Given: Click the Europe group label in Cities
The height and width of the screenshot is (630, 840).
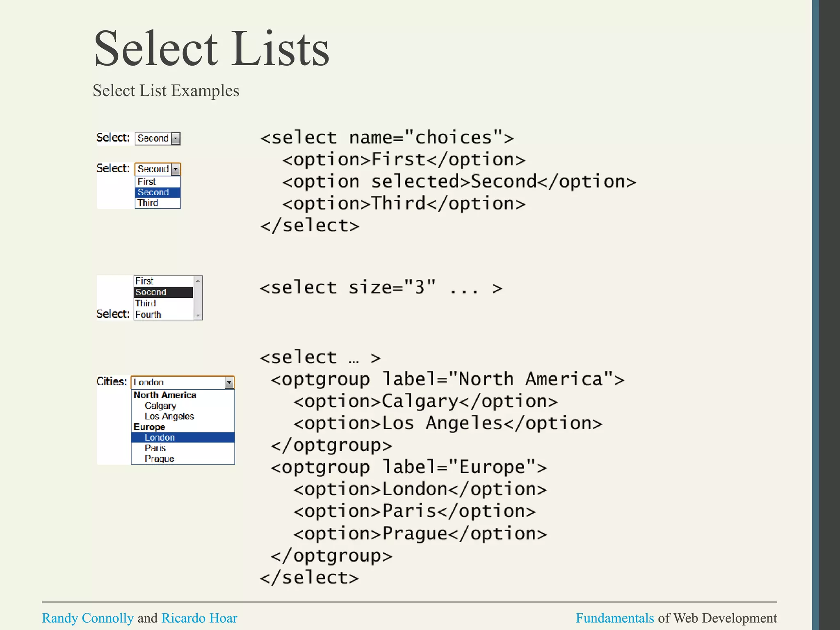Looking at the screenshot, I should pos(149,427).
